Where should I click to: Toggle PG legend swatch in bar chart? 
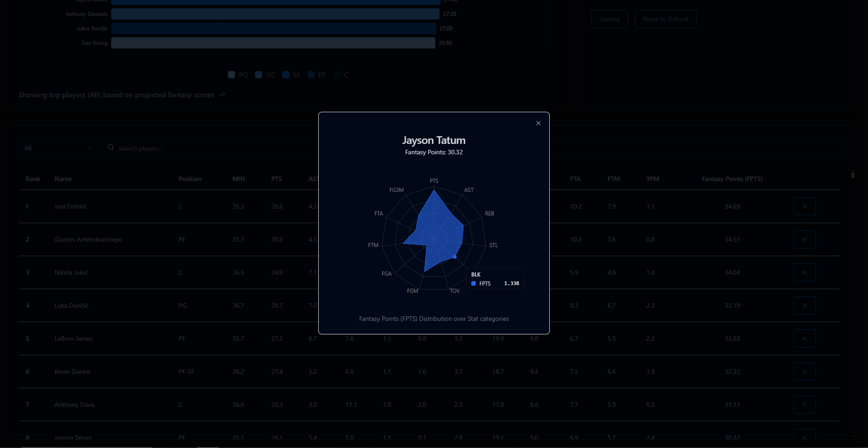click(231, 75)
